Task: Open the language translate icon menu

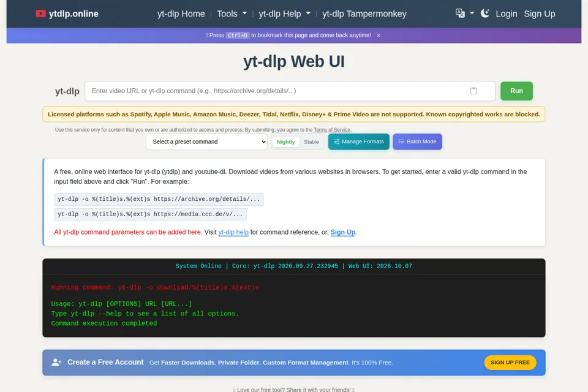Action: click(460, 13)
